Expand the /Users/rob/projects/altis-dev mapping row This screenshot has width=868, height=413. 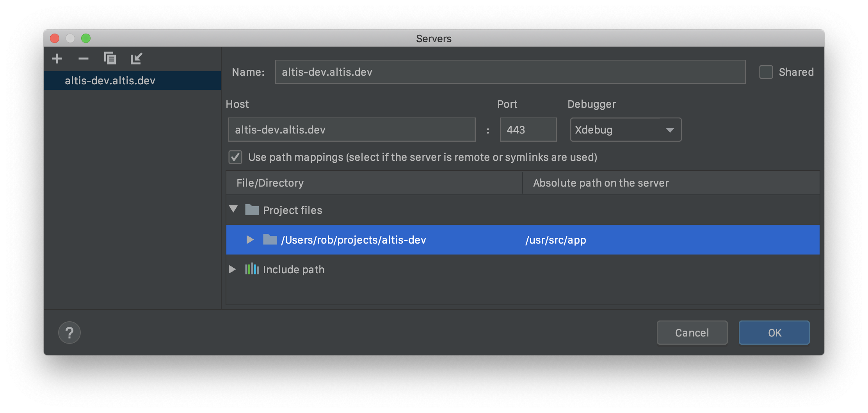(250, 240)
